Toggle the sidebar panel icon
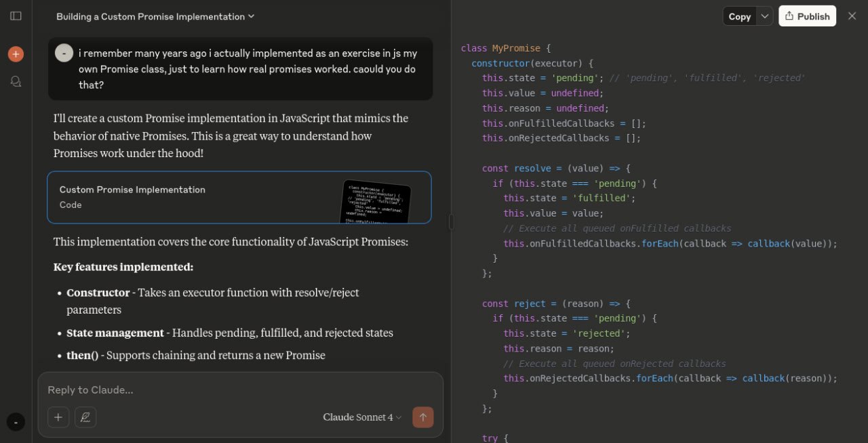The height and width of the screenshot is (443, 868). [16, 16]
